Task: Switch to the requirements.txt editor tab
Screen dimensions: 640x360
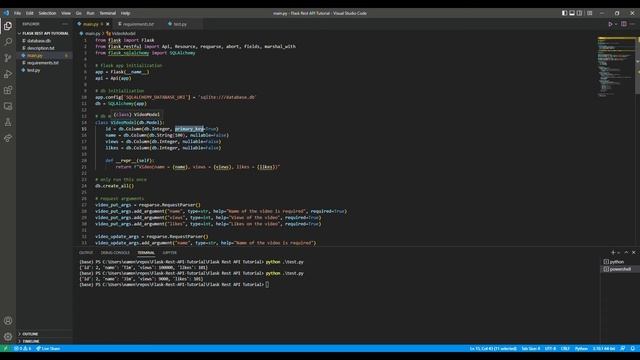Action: (x=138, y=24)
